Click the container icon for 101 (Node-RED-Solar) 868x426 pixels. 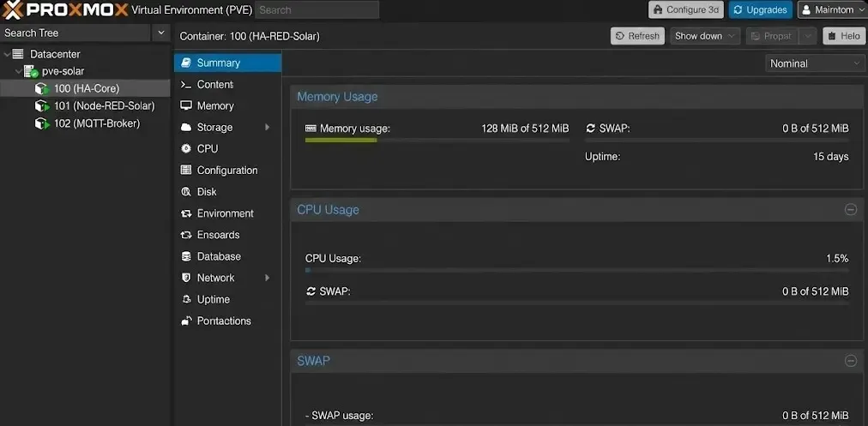[x=42, y=105]
